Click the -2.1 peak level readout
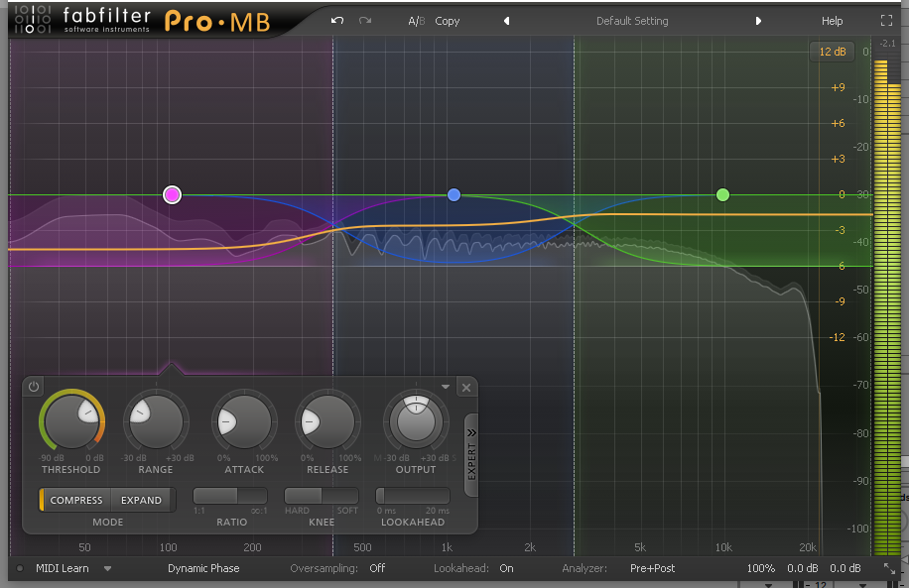Viewport: 909px width, 588px height. click(x=887, y=44)
